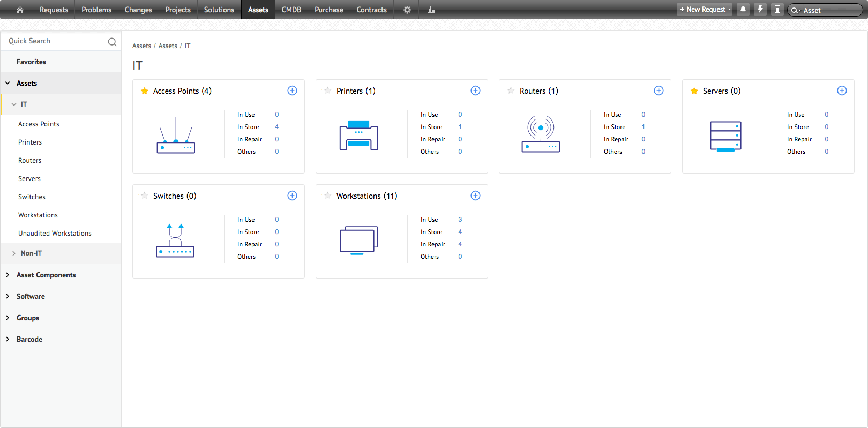Viewport: 868px width, 428px height.
Task: Open the New Request dropdown
Action: click(x=705, y=10)
